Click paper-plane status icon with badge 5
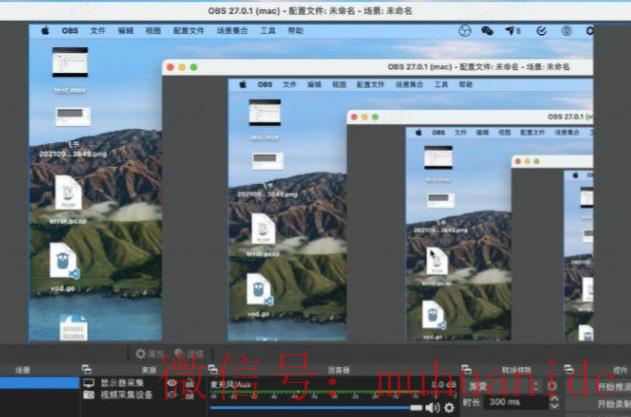This screenshot has width=631, height=417. pyautogui.click(x=513, y=31)
